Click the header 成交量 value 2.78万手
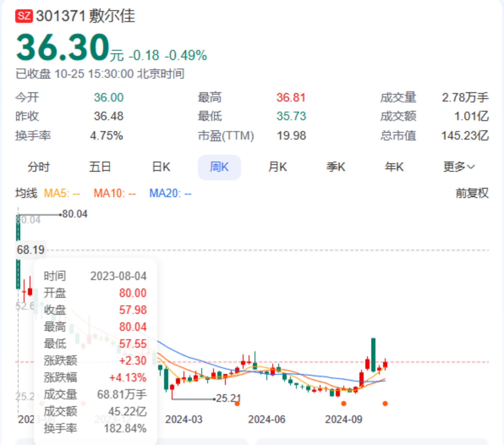This screenshot has width=504, height=445. coord(465,97)
